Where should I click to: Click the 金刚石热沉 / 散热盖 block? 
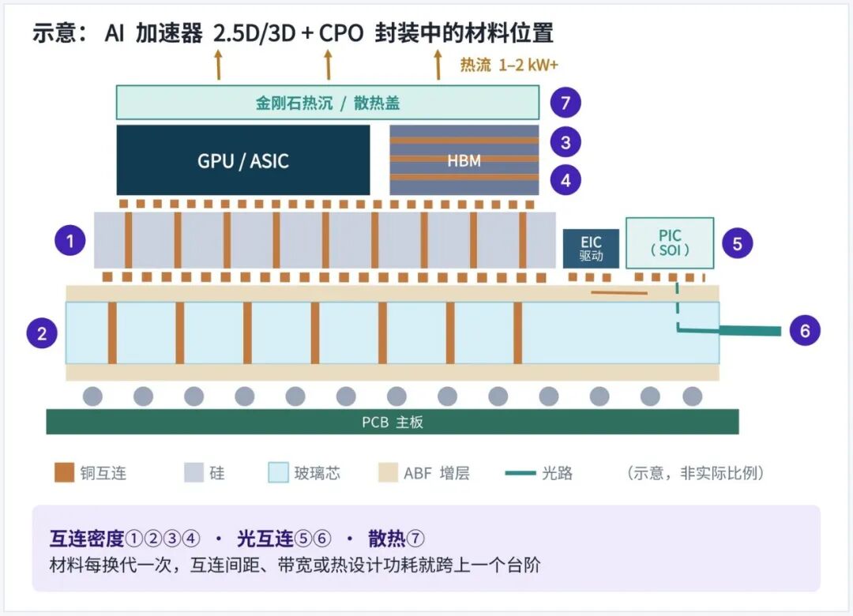pyautogui.click(x=328, y=103)
